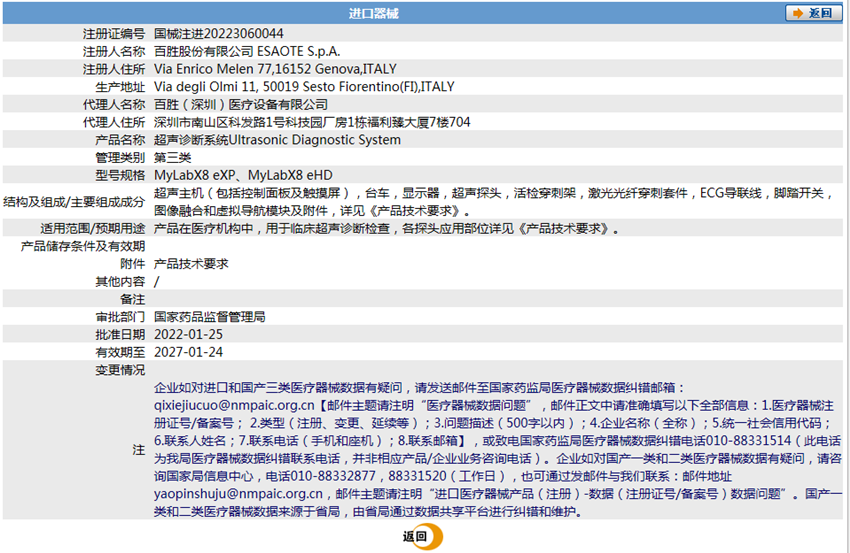This screenshot has height=553, width=850.
Task: Select attachment value 产品技术要求
Action: 191,263
